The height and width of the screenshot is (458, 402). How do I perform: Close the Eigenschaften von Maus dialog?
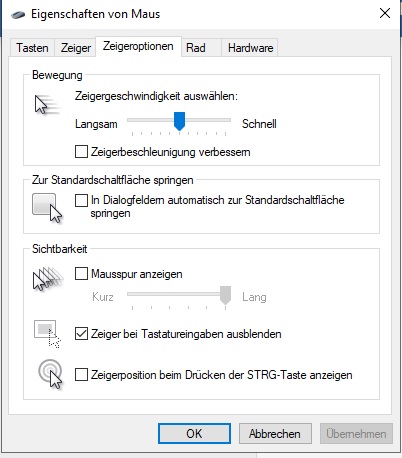(x=385, y=13)
